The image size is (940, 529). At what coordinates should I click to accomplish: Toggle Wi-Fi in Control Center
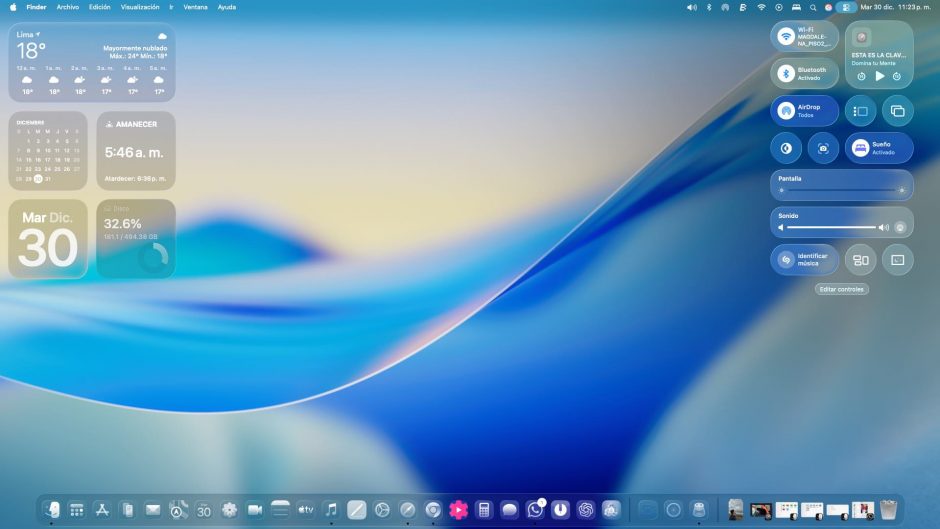coord(787,37)
